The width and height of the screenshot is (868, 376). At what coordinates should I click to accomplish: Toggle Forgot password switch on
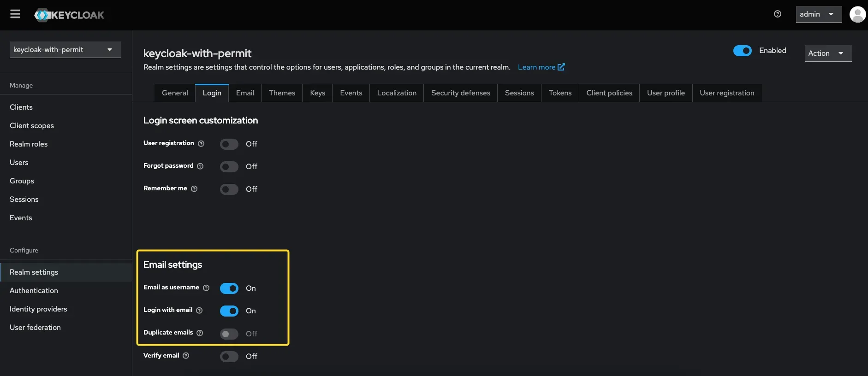pyautogui.click(x=229, y=167)
